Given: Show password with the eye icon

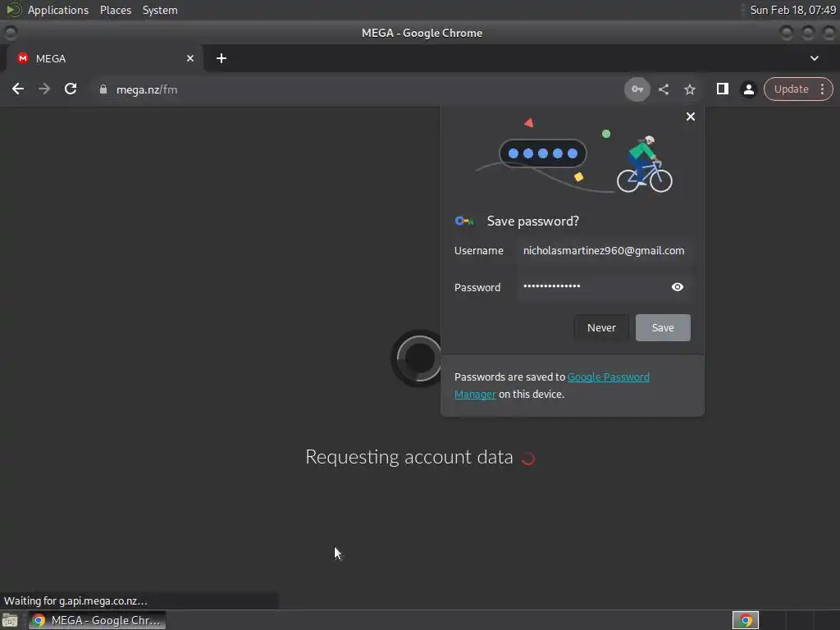Looking at the screenshot, I should 677,287.
